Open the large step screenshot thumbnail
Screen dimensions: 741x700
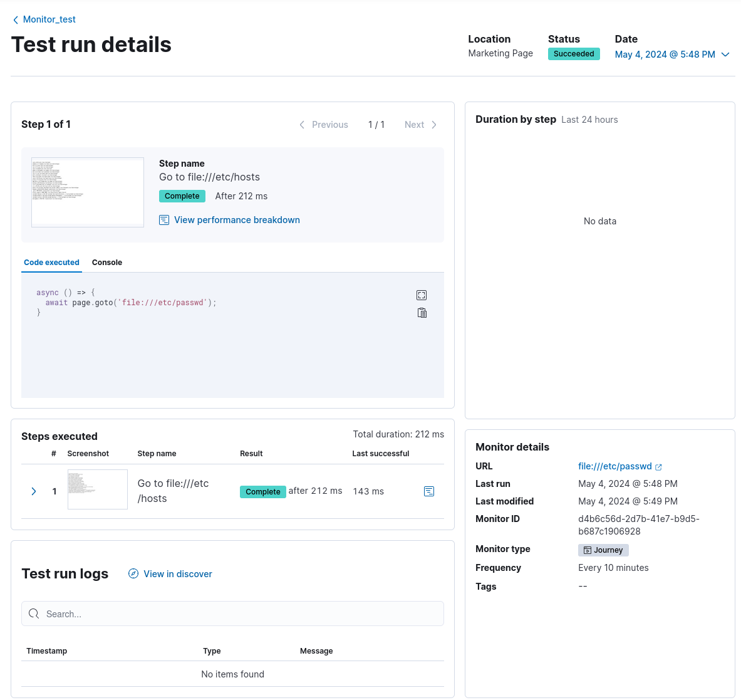click(88, 192)
